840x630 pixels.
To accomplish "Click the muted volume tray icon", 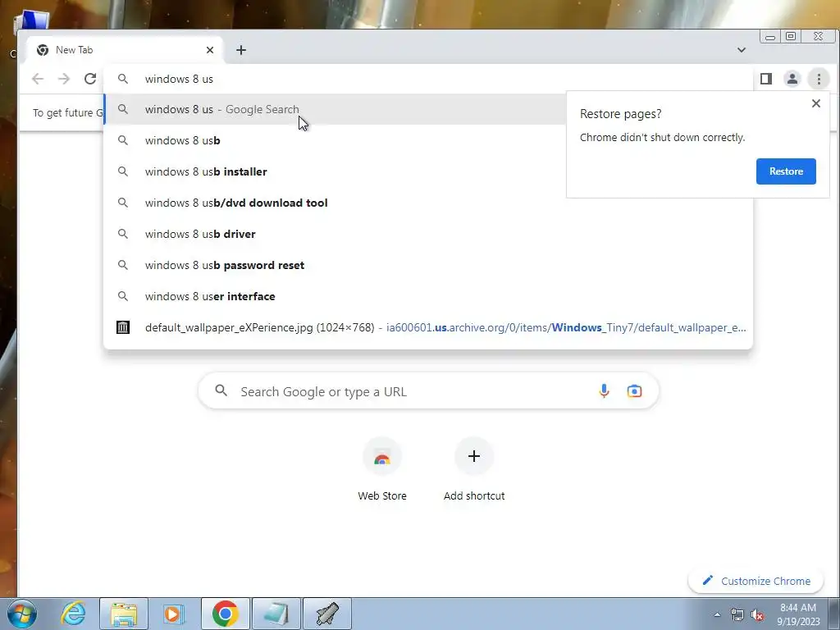I will (x=757, y=615).
